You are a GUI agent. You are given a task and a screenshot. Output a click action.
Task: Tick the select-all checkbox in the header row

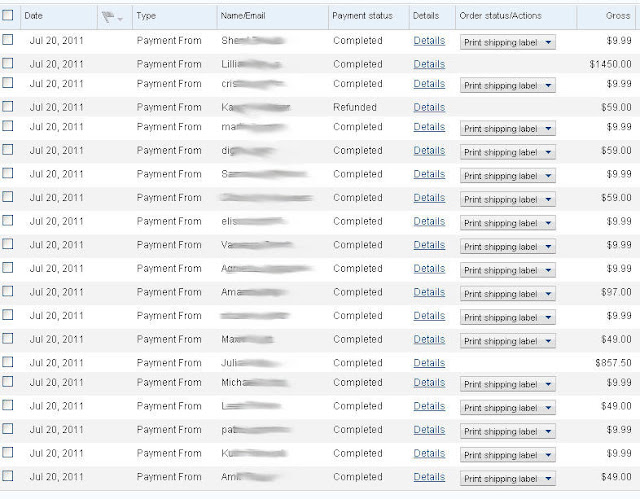point(7,16)
